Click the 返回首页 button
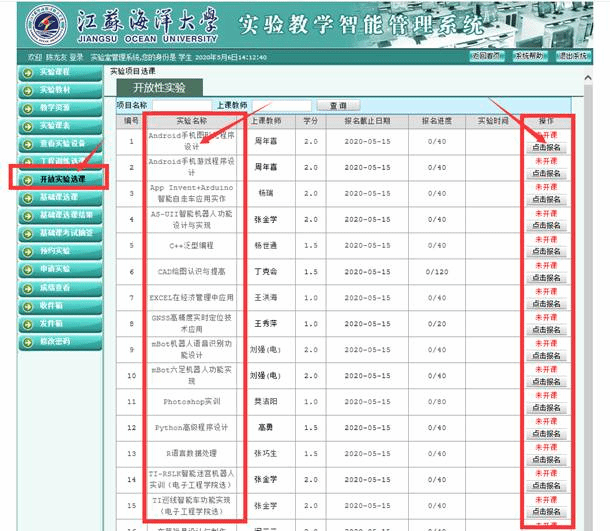The height and width of the screenshot is (531, 610). (487, 56)
